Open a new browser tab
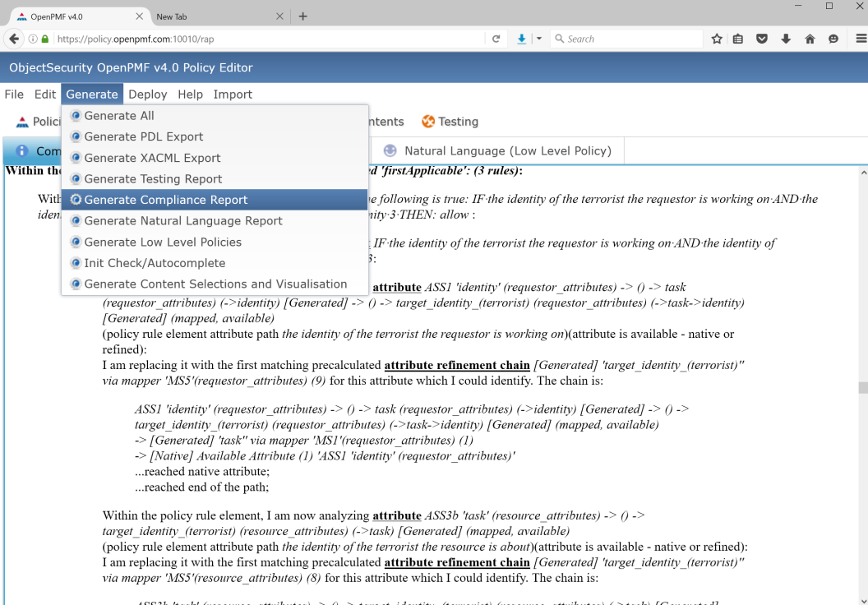Viewport: 868px width, 605px height. (x=302, y=16)
